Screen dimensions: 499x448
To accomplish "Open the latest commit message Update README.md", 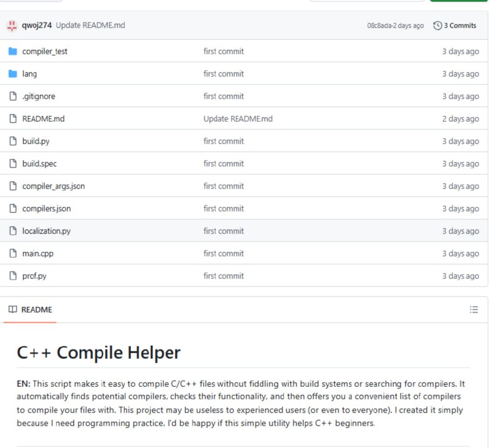I will pyautogui.click(x=90, y=26).
